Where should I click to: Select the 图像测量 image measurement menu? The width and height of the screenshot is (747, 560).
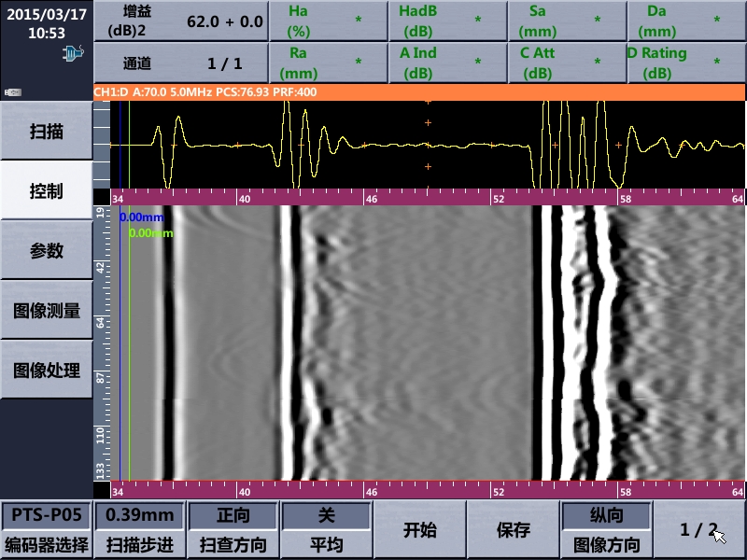click(47, 311)
